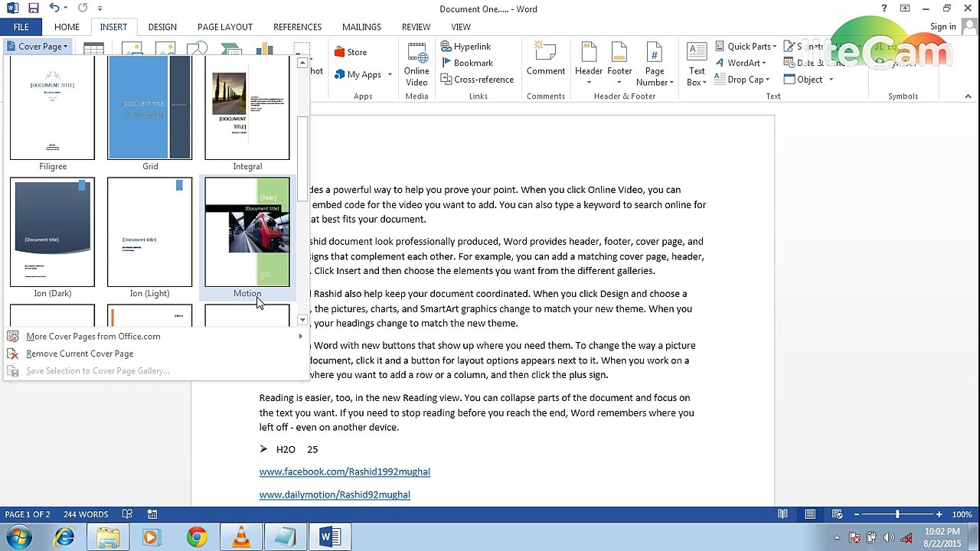Click the Undo arrow icon
The height and width of the screenshot is (551, 980).
(x=54, y=8)
